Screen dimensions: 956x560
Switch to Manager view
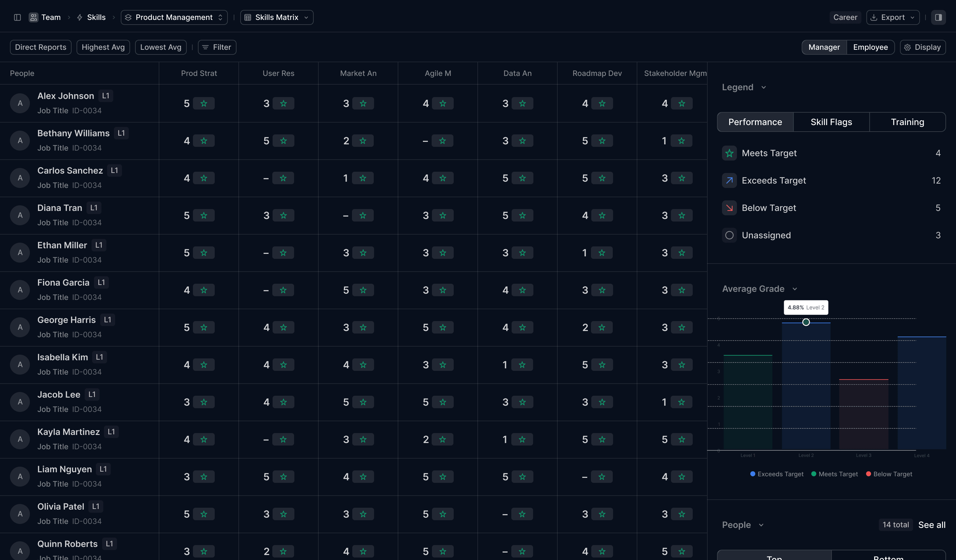point(824,47)
